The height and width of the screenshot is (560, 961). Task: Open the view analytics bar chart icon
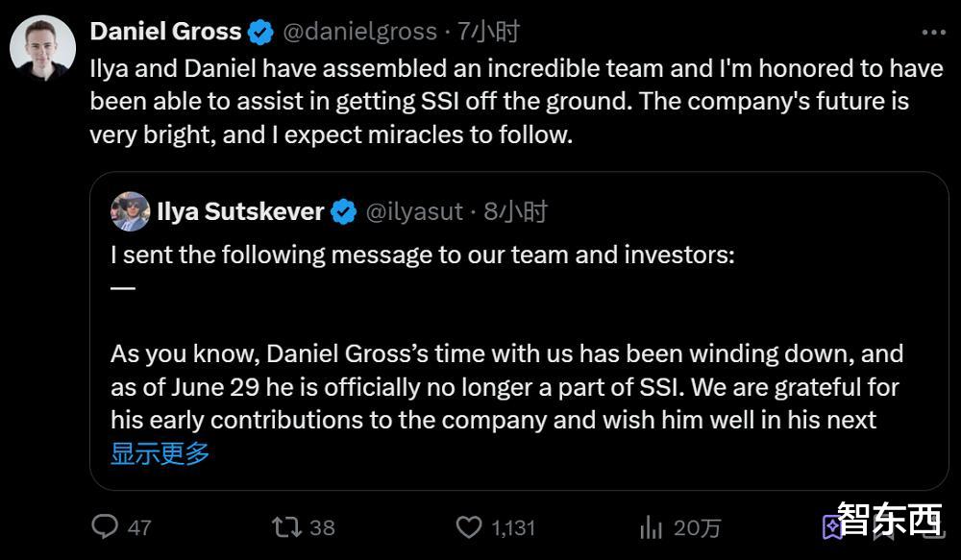click(x=651, y=526)
